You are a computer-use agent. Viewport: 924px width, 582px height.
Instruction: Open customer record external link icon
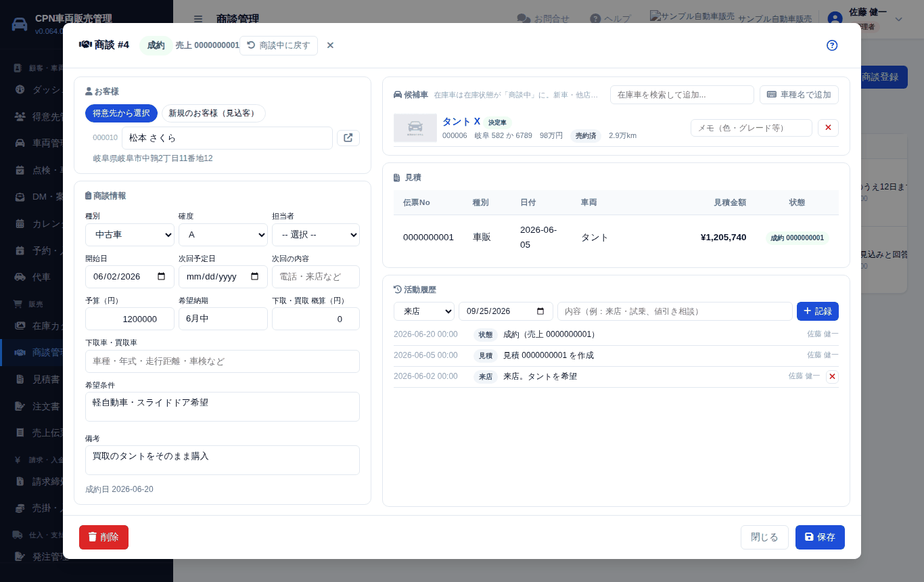(348, 138)
